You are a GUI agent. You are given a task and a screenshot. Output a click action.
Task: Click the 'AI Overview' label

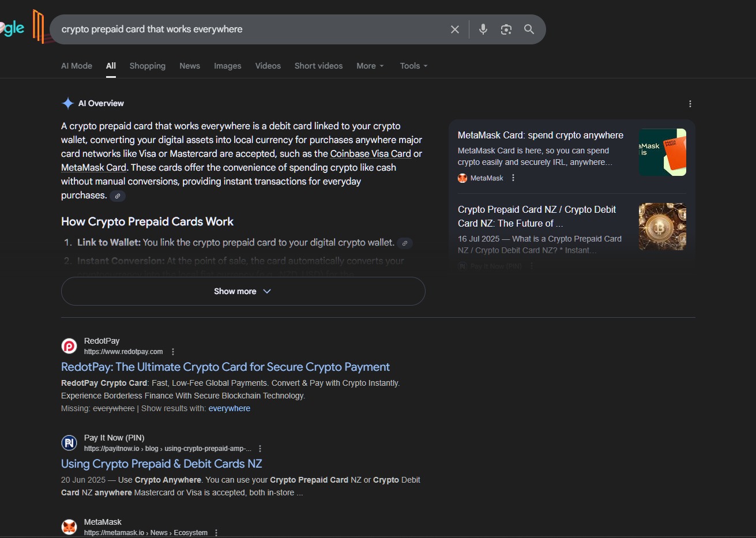[101, 103]
